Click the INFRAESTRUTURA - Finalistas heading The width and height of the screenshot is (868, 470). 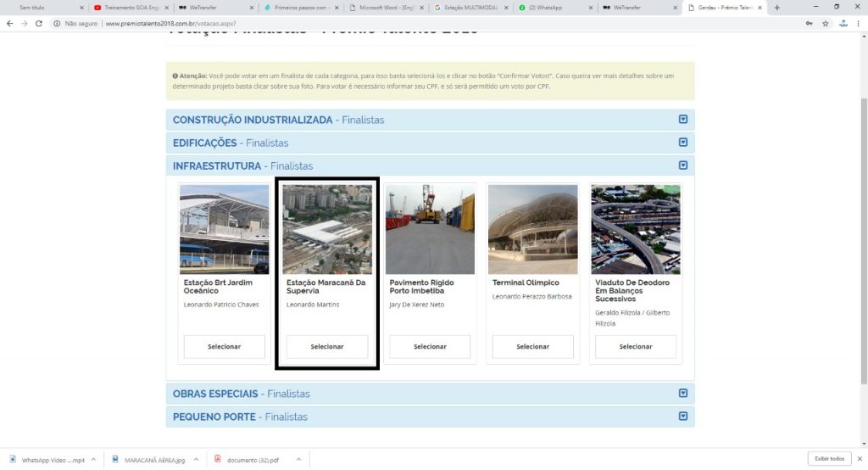click(242, 166)
